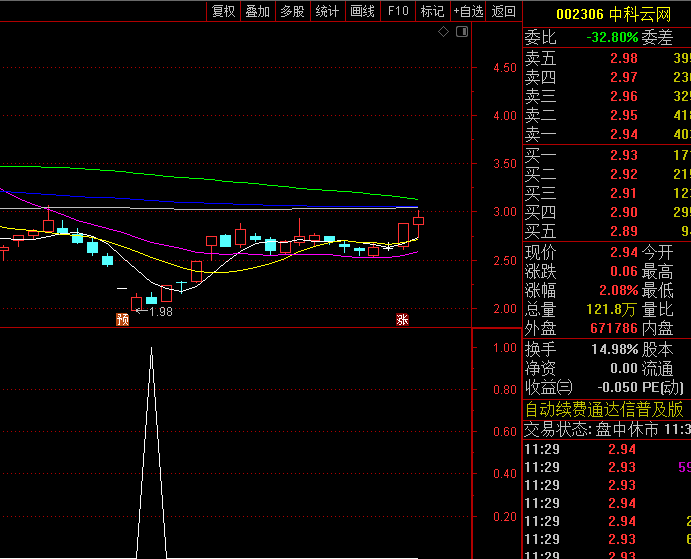The height and width of the screenshot is (559, 691).
Task: Select the 买一 bid price 2.93
Action: coord(623,155)
